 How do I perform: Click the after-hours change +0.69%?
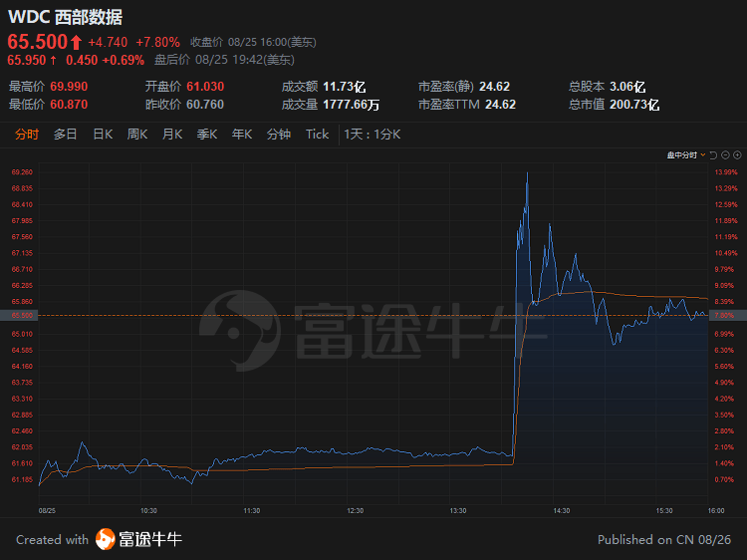click(123, 60)
